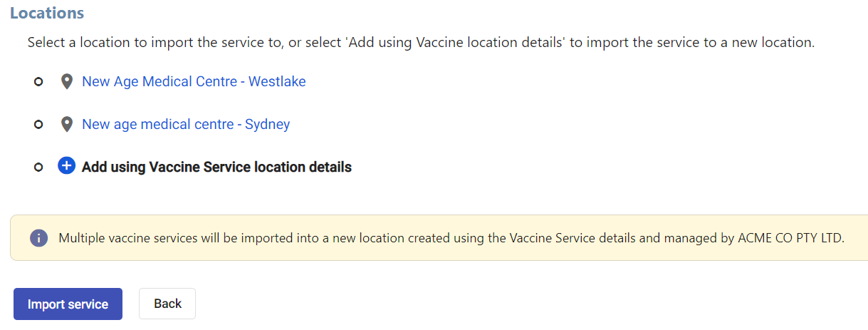The image size is (868, 330).
Task: Select the New Age Medical Centre - Westlake radio button
Action: click(39, 82)
